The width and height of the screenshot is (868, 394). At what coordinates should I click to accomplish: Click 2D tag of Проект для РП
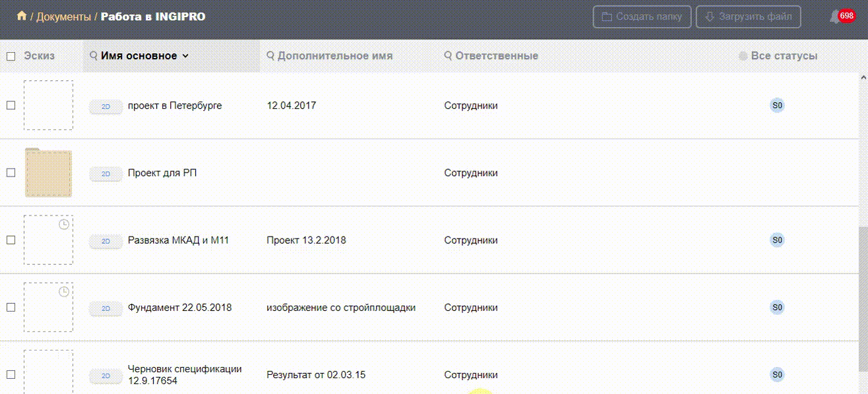pos(106,173)
